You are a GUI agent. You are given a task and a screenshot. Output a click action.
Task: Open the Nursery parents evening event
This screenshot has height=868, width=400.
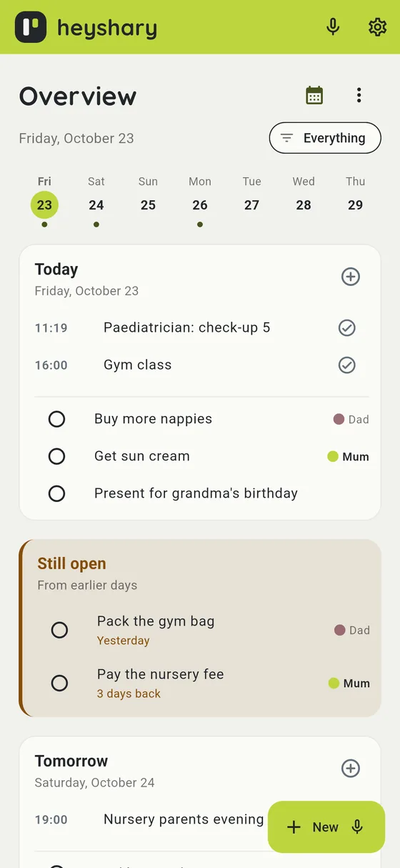184,819
